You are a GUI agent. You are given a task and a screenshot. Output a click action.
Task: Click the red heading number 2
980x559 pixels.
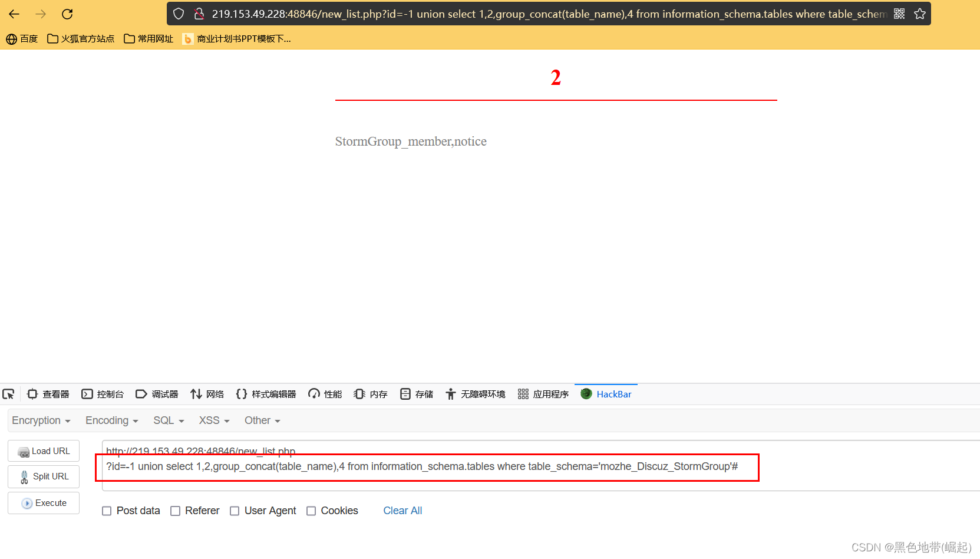pyautogui.click(x=556, y=78)
